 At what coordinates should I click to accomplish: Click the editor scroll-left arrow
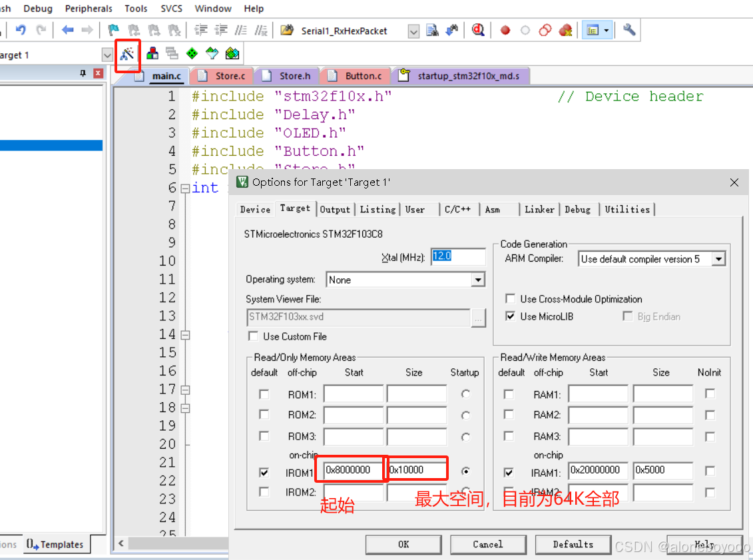tap(121, 543)
